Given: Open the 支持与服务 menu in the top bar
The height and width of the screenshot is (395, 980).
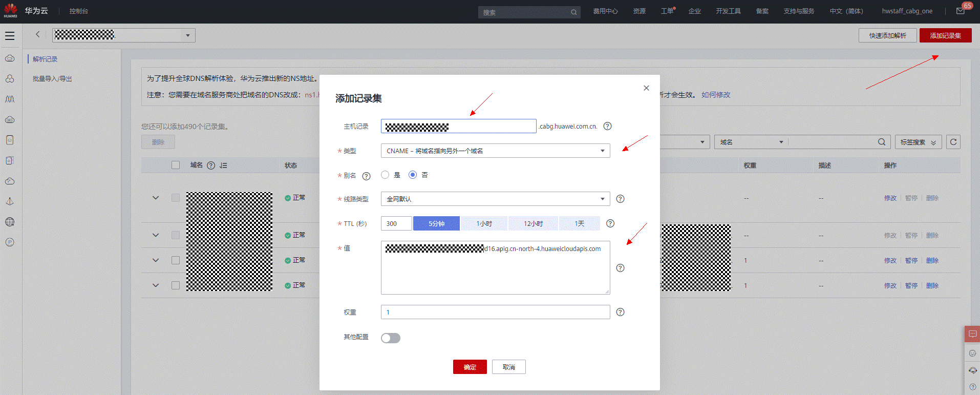Looking at the screenshot, I should (799, 11).
